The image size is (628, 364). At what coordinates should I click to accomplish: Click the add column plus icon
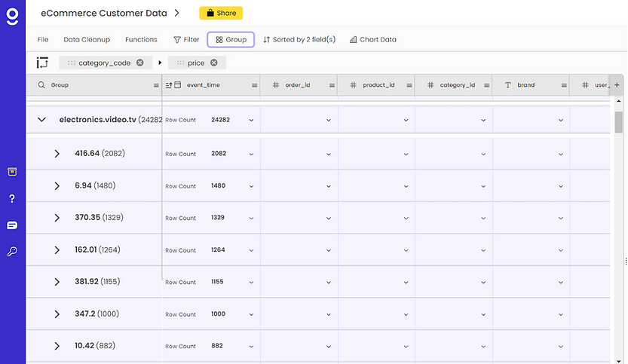tap(617, 85)
